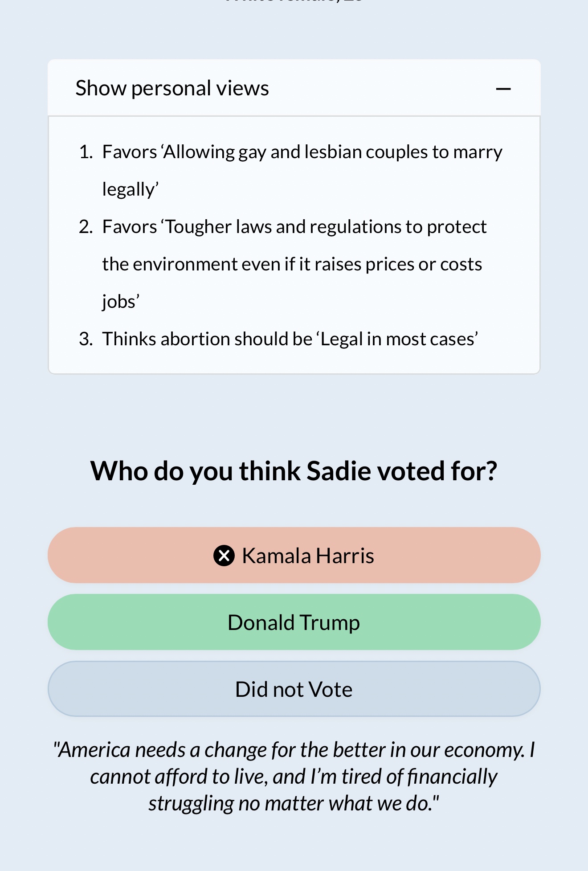
Task: Click list number 2 marker
Action: pyautogui.click(x=86, y=227)
